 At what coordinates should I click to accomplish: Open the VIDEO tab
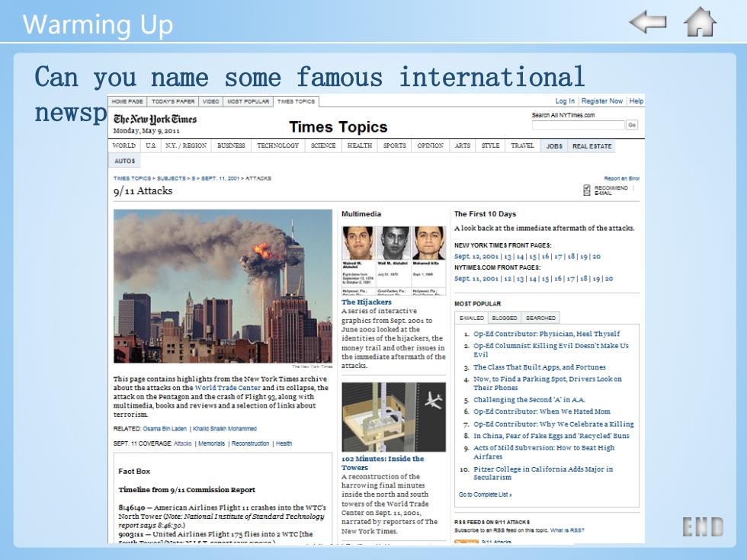(210, 101)
